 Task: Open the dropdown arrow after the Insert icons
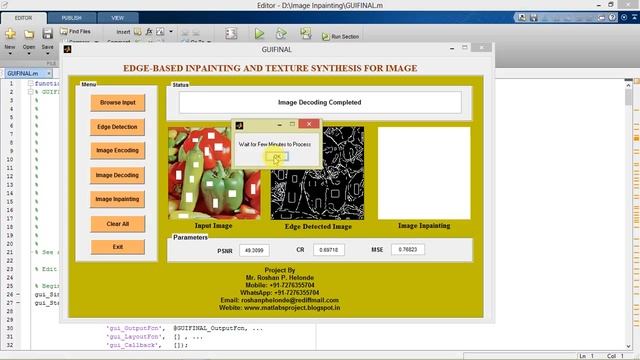pyautogui.click(x=171, y=31)
